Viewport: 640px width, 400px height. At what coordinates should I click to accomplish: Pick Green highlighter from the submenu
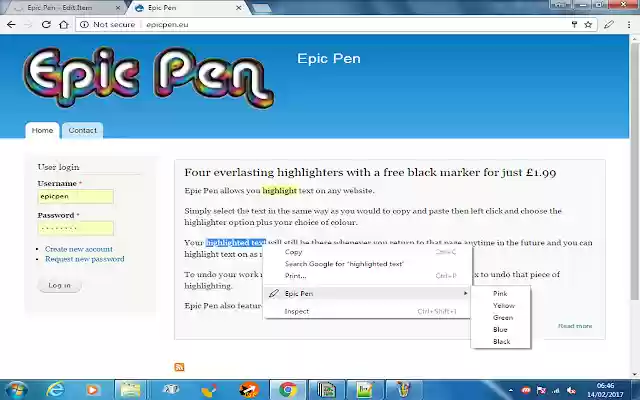(x=500, y=318)
